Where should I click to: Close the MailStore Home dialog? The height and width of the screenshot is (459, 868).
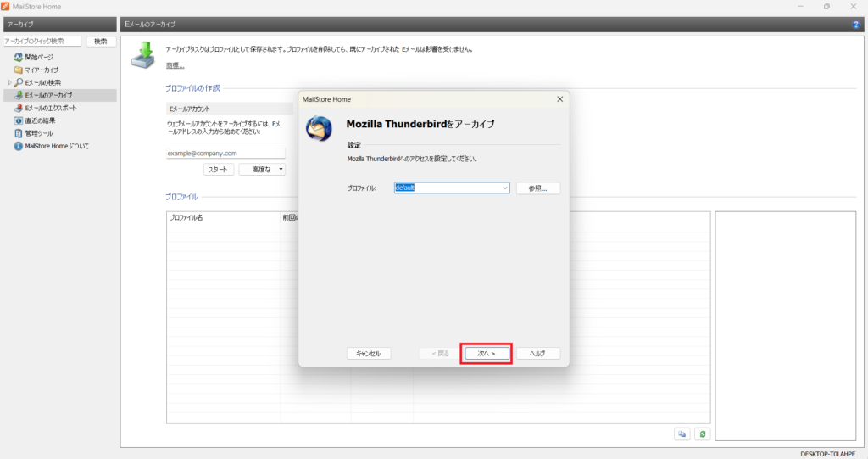coord(559,99)
